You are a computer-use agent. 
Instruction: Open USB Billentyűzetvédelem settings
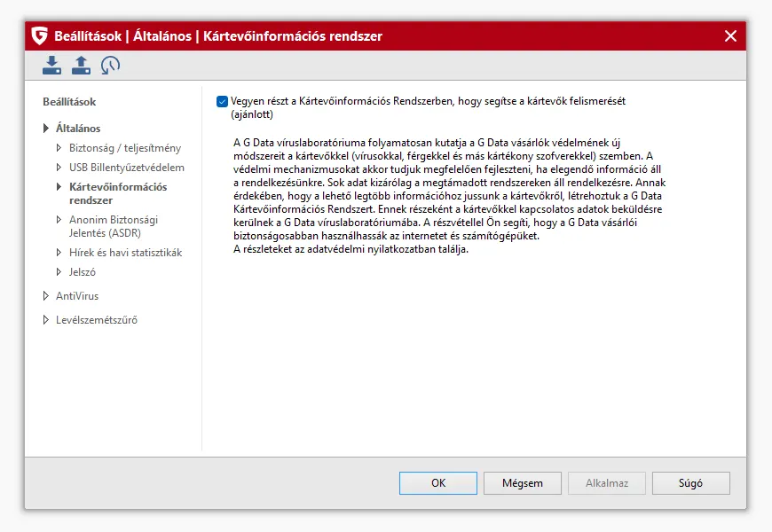[x=126, y=168]
